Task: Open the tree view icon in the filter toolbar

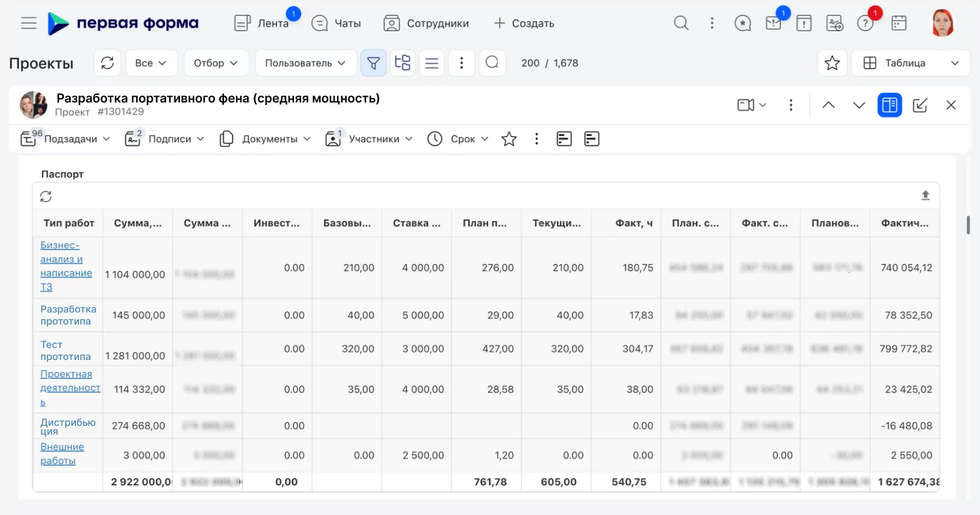Action: [403, 63]
